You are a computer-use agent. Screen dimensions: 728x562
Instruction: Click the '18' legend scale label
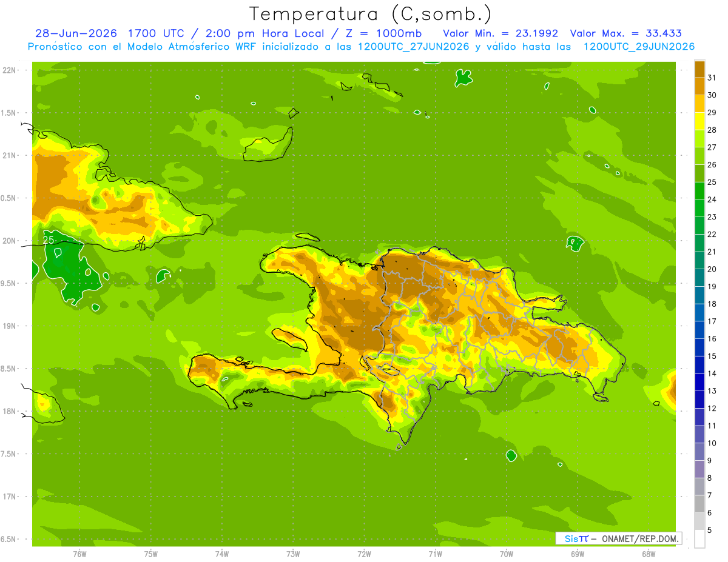tap(712, 304)
